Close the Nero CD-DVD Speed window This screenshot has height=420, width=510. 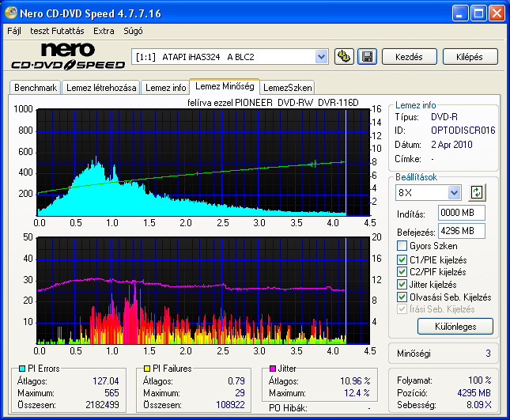point(497,13)
